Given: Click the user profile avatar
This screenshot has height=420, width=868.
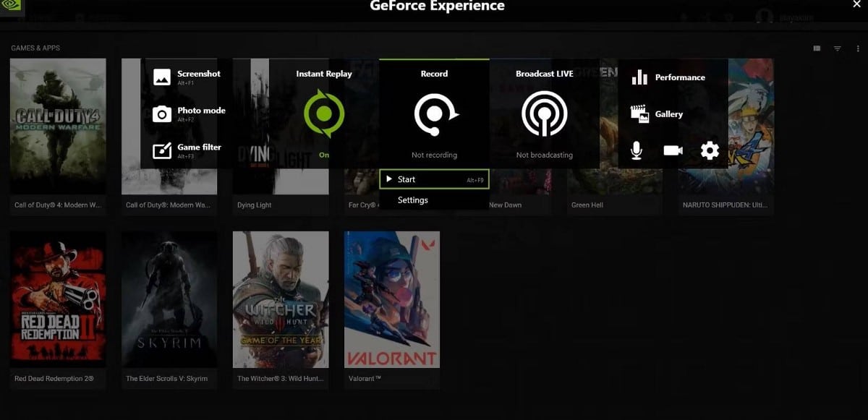Looking at the screenshot, I should (x=764, y=16).
